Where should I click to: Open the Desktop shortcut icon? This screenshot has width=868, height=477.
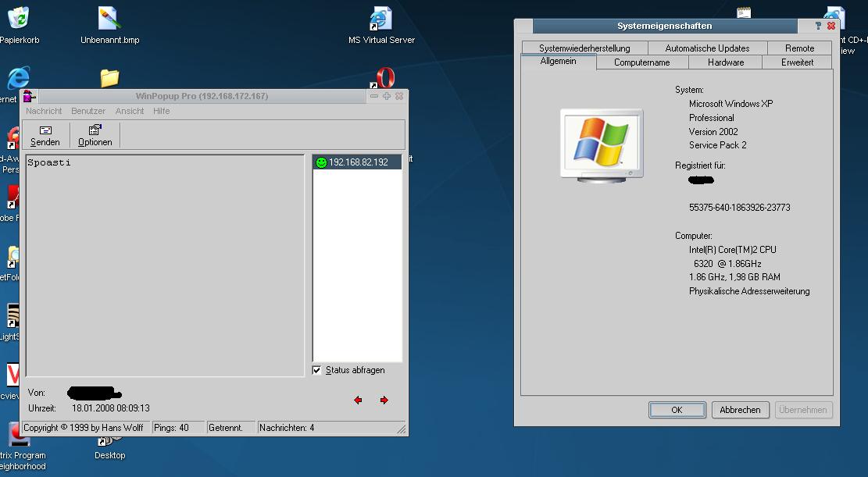pos(109,449)
